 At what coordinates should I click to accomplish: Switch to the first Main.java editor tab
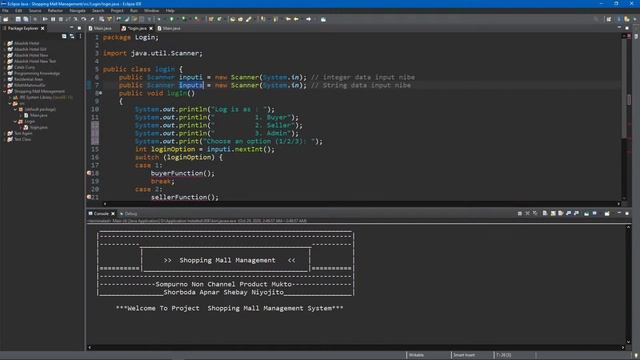(x=100, y=28)
